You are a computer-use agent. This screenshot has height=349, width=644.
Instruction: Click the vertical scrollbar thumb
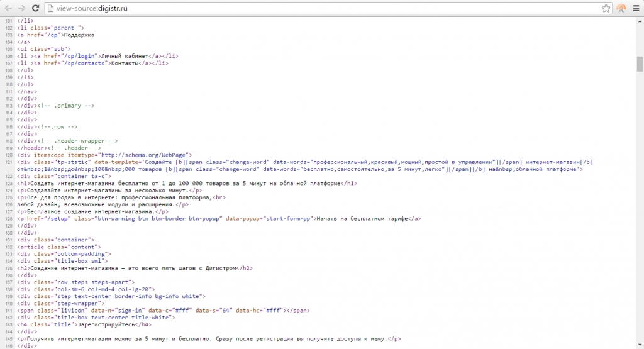click(x=640, y=64)
